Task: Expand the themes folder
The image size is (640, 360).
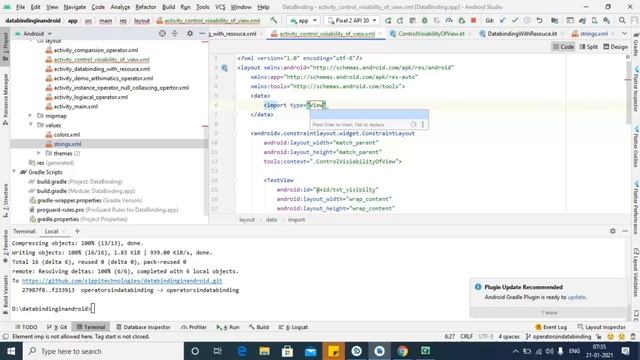Action: (x=39, y=153)
